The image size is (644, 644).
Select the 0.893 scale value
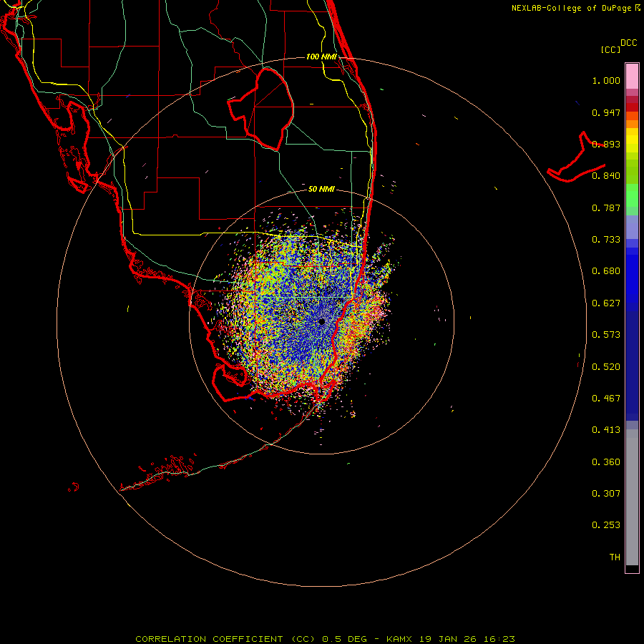coord(606,144)
